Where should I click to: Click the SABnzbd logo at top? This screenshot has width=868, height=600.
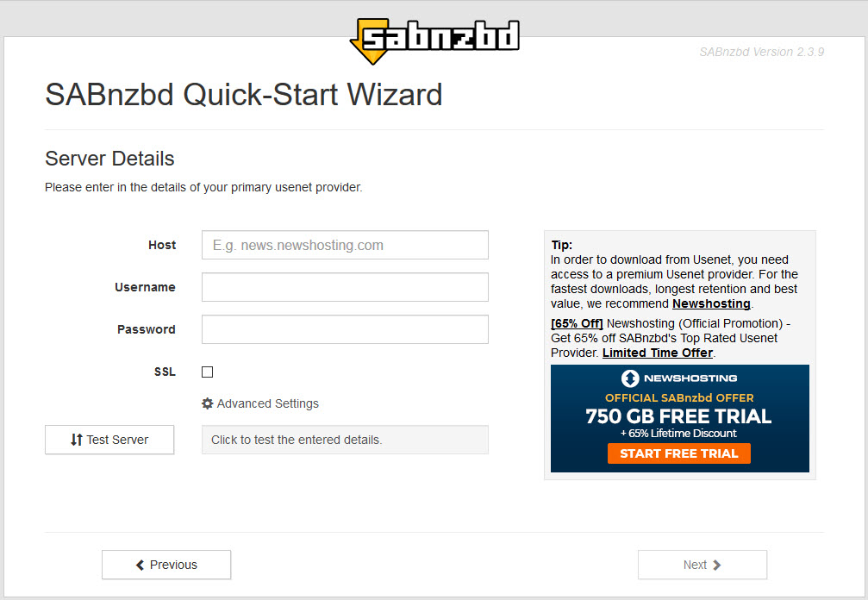point(434,41)
